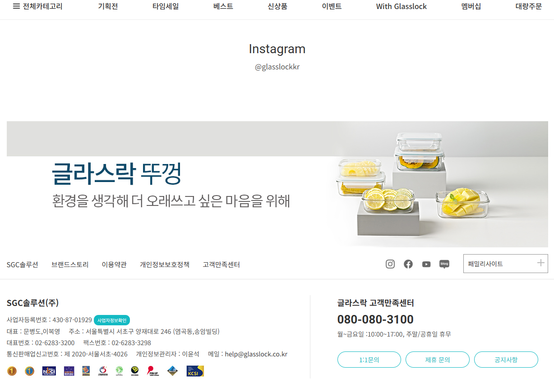Click the 제휴 문의 button
This screenshot has width=554, height=392.
coord(438,360)
